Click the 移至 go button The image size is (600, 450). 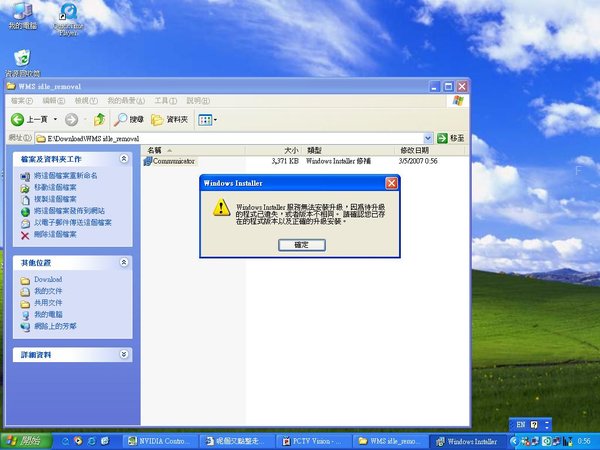pos(451,138)
